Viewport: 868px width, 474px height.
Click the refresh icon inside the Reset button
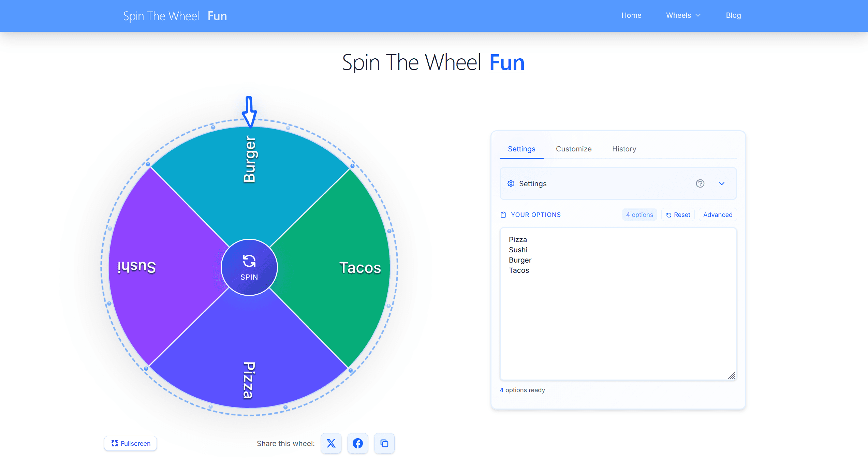668,214
